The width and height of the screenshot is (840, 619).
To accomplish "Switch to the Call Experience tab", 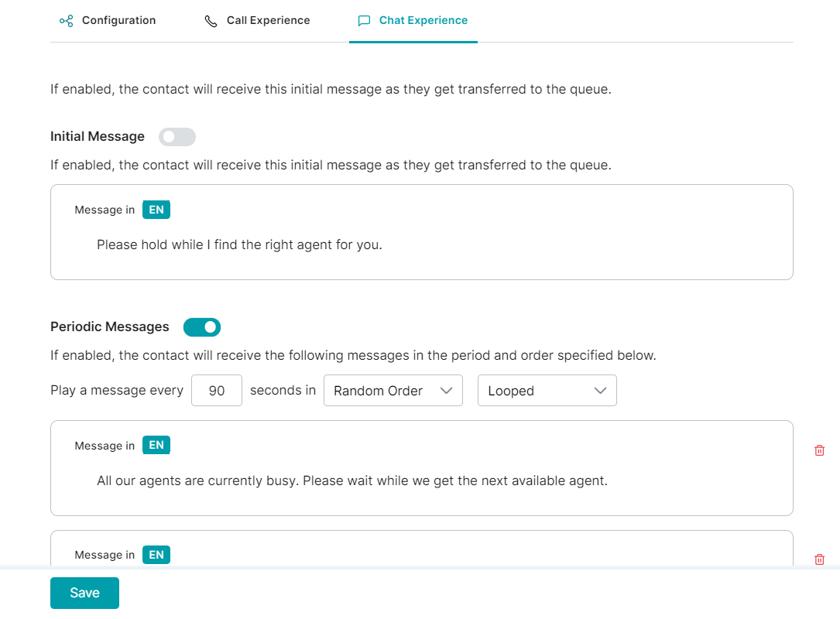I will [x=257, y=20].
